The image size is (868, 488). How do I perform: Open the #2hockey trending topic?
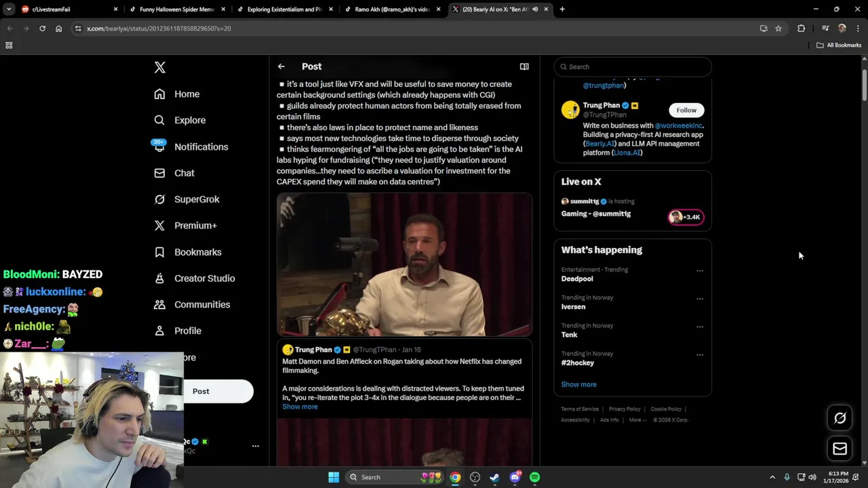(x=578, y=363)
